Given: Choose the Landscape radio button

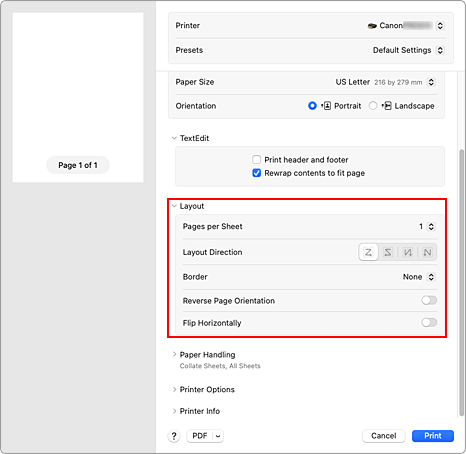Looking at the screenshot, I should (x=373, y=106).
